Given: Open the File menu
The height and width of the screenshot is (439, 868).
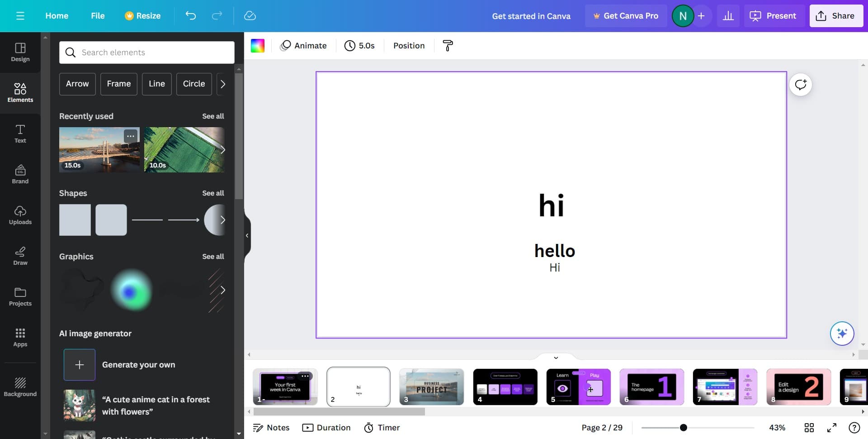Looking at the screenshot, I should (98, 16).
